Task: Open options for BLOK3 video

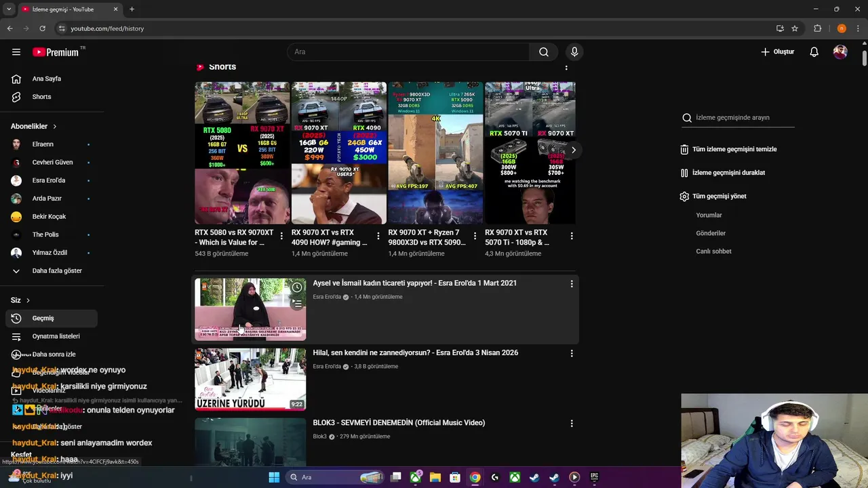Action: pos(572,423)
